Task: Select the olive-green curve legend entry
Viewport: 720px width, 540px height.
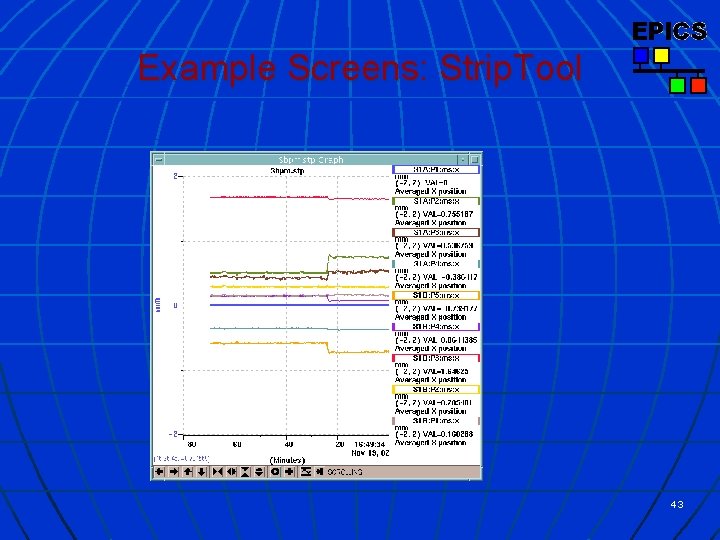Action: tap(436, 201)
